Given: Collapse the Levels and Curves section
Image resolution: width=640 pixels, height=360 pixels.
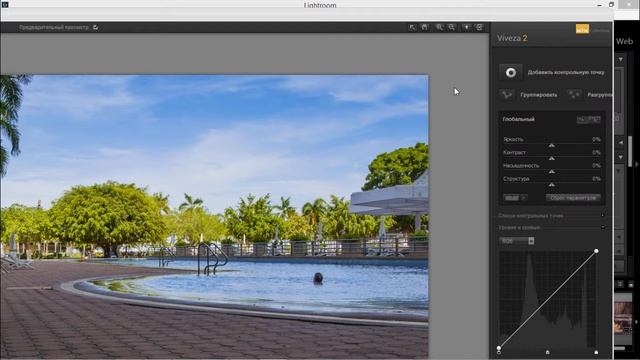Looking at the screenshot, I should (603, 227).
